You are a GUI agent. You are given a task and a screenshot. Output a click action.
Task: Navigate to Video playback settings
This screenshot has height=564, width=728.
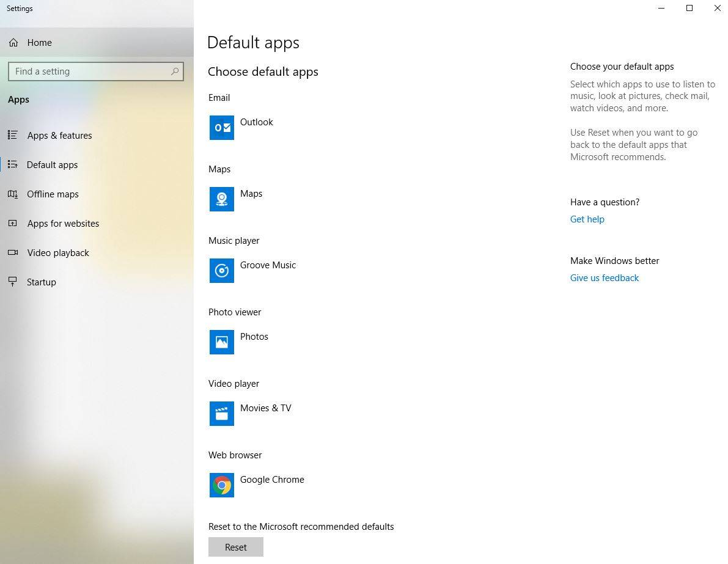click(x=58, y=253)
